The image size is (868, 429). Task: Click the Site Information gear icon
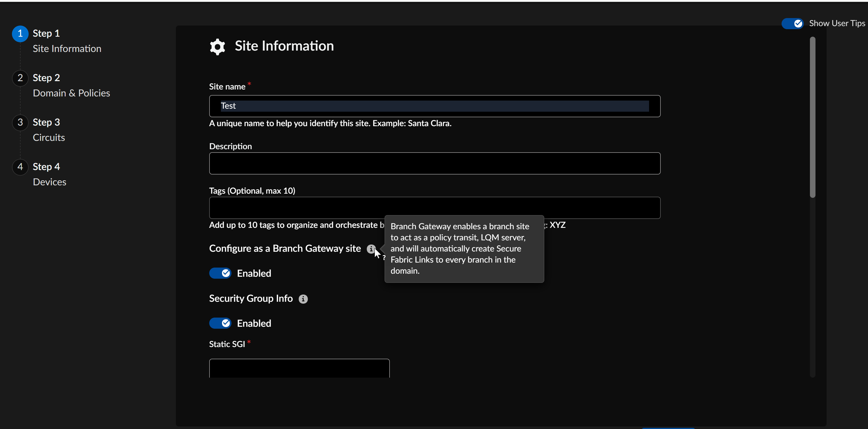pyautogui.click(x=217, y=46)
